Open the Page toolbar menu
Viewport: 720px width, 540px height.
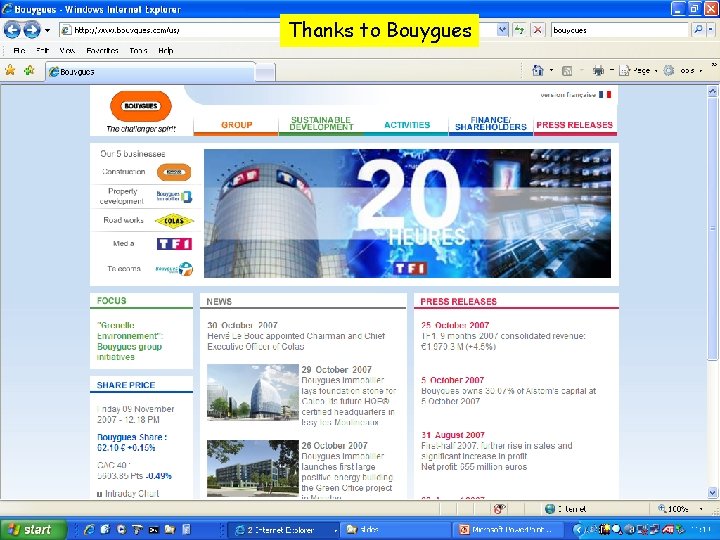[x=638, y=71]
